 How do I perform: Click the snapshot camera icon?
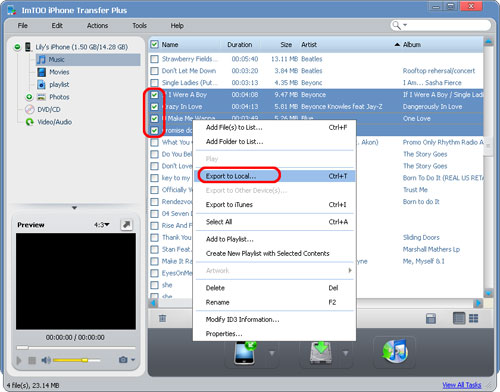tap(123, 360)
